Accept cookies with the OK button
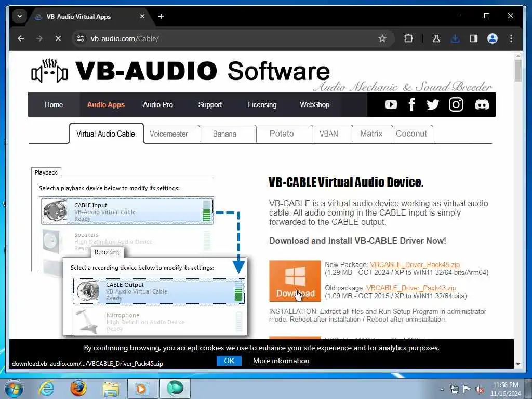The height and width of the screenshot is (399, 532). click(229, 361)
